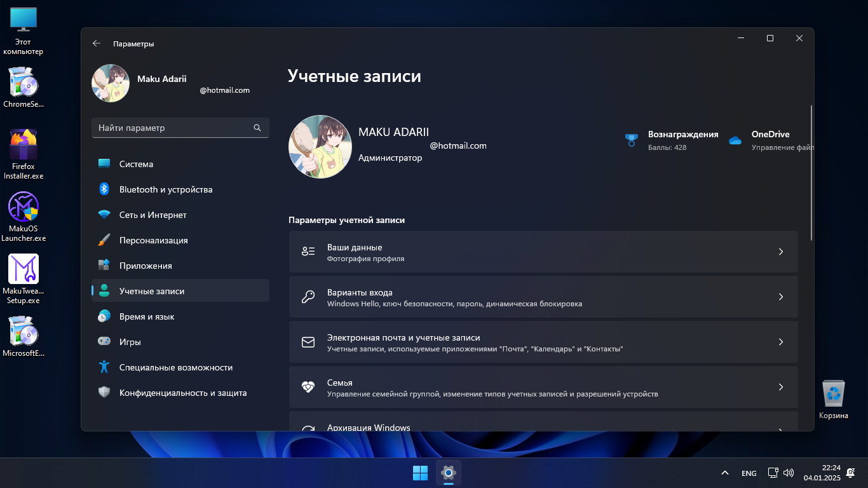Open Специальные возможности category
Screen dimensions: 868x488
pos(180,367)
